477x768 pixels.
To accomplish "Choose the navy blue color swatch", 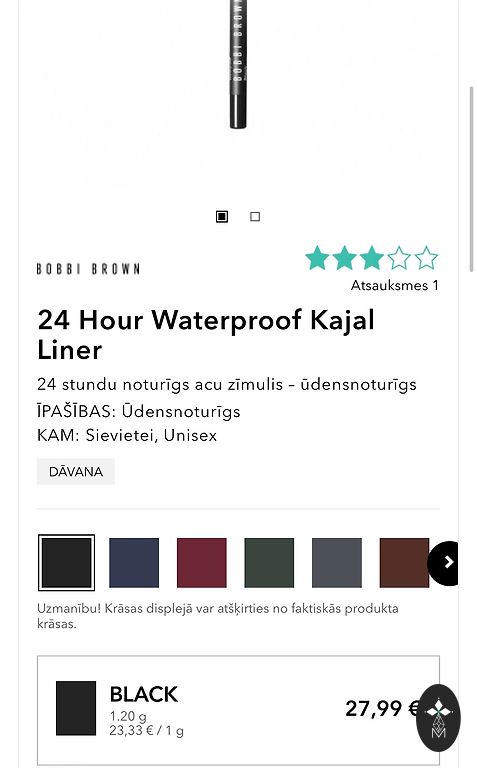I will [x=134, y=563].
